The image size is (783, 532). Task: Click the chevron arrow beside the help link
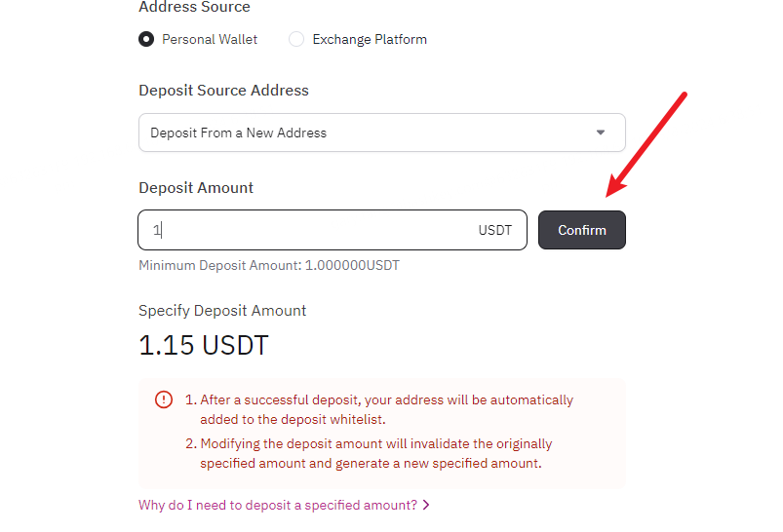tap(426, 505)
